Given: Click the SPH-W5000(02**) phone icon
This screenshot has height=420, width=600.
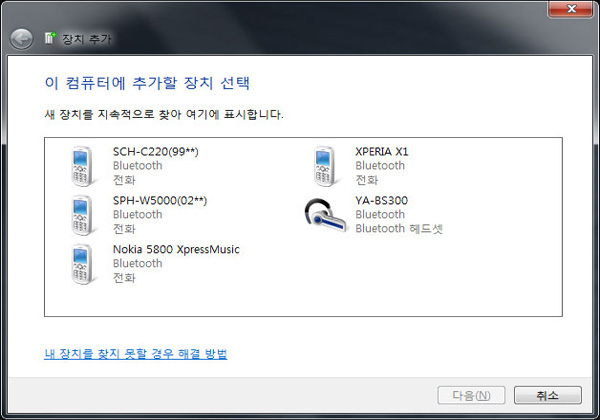Looking at the screenshot, I should pos(82,215).
